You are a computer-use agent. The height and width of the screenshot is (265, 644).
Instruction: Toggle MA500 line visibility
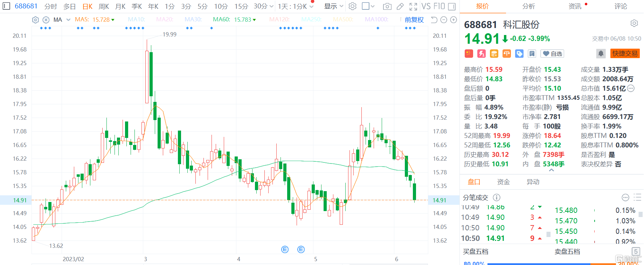(343, 20)
